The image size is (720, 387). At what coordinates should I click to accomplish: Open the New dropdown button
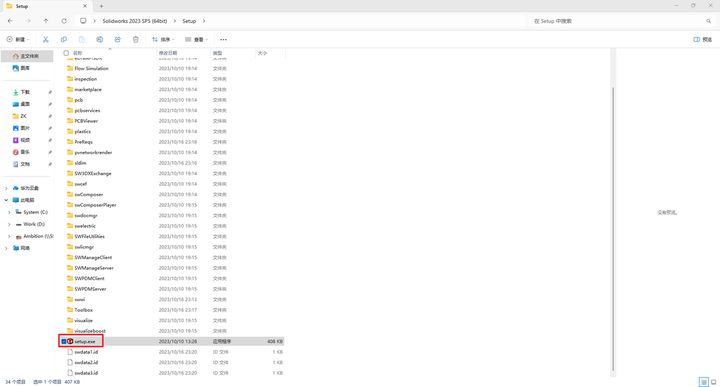pos(18,39)
